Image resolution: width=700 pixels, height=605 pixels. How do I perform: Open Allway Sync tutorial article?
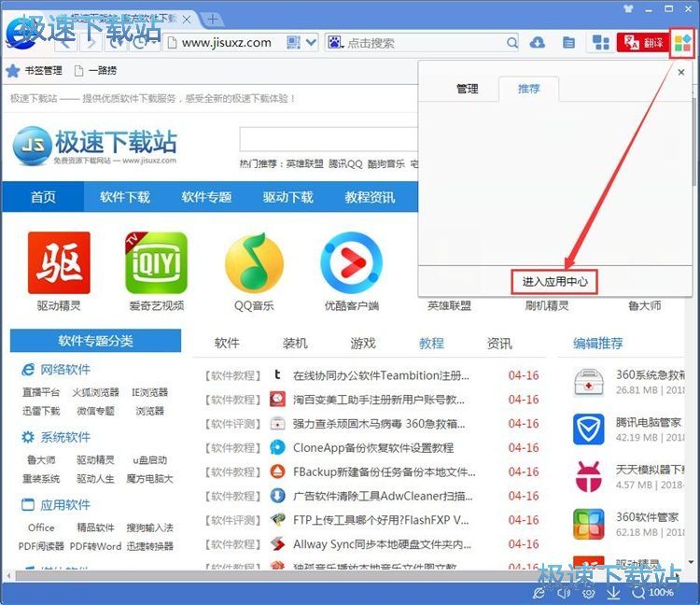click(382, 544)
